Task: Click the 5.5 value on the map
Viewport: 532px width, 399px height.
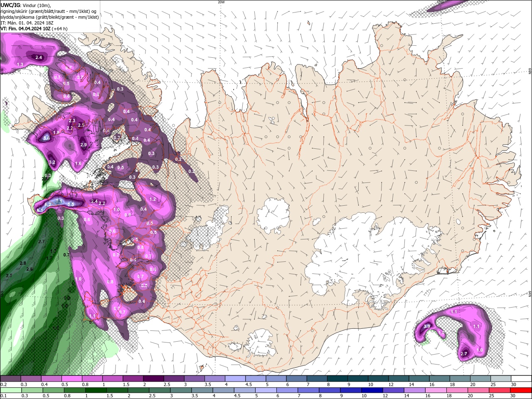Action: point(71,204)
